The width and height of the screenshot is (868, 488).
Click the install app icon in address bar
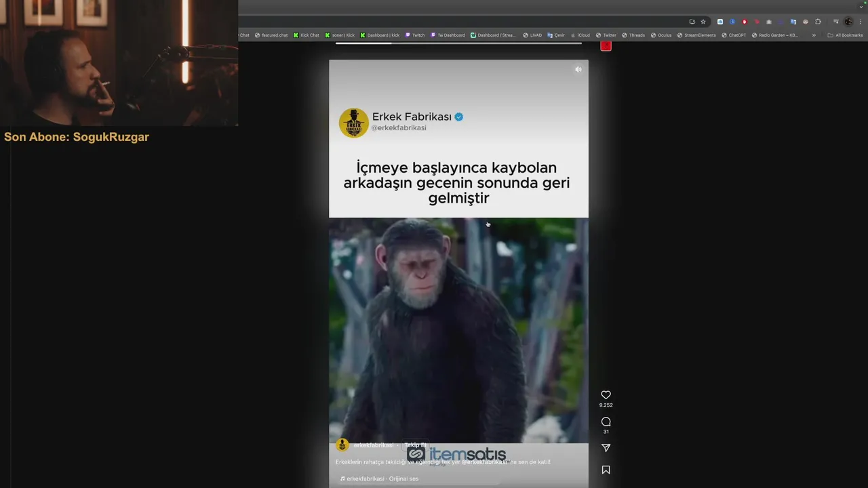point(692,22)
